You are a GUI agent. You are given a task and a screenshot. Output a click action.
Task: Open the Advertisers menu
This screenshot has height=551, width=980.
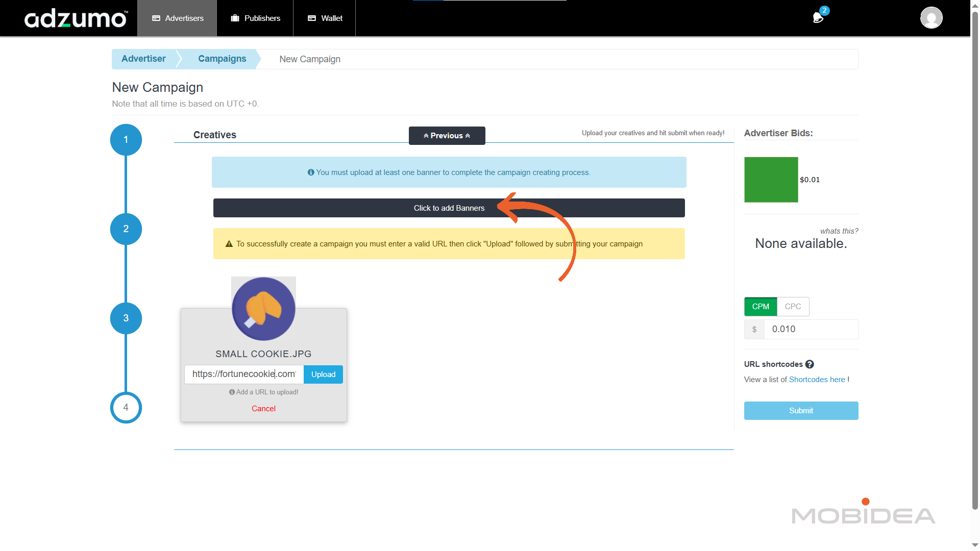177,18
